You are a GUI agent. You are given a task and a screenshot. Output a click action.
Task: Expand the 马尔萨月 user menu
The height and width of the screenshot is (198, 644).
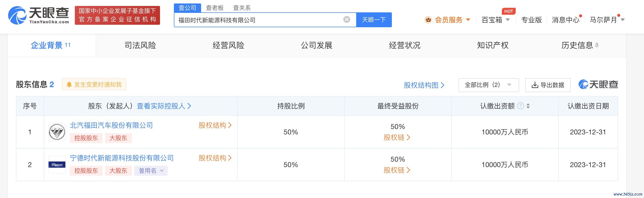tap(623, 20)
